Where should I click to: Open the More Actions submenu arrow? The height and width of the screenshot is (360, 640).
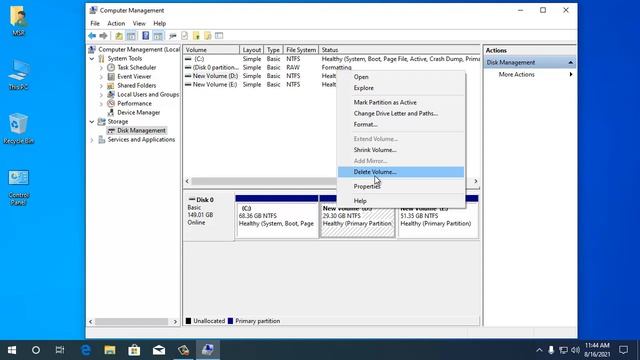[571, 74]
